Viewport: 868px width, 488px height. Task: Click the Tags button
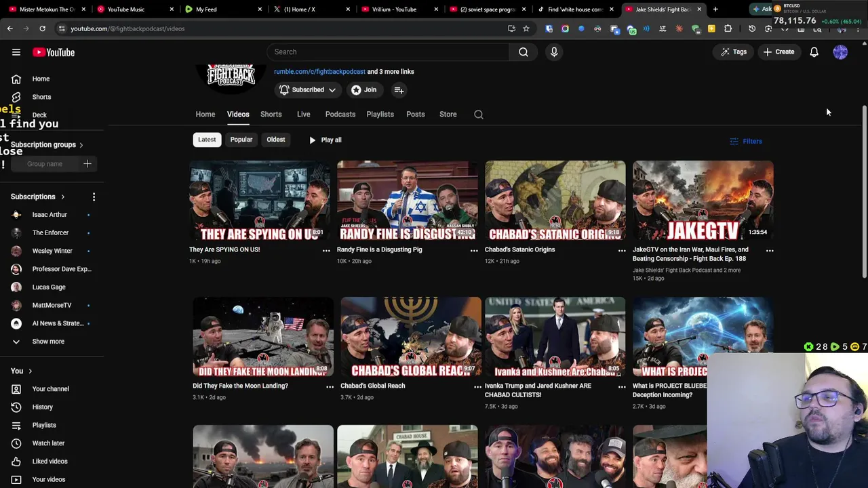tap(733, 52)
